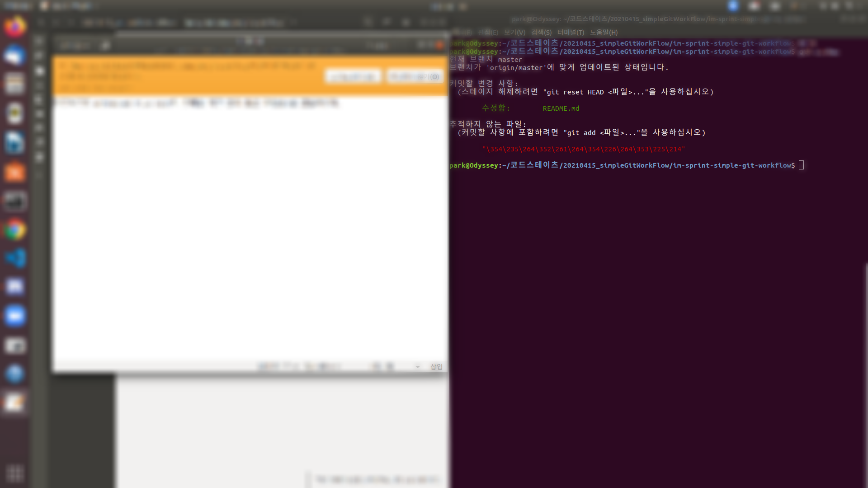This screenshot has height=488, width=868.
Task: Expand dropdown arrow beside 삽입 in status bar
Action: (418, 367)
